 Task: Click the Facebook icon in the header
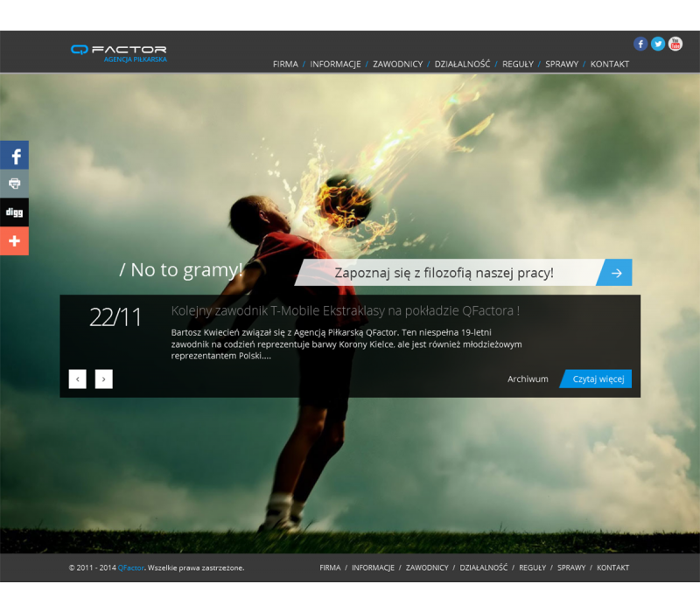tap(640, 44)
